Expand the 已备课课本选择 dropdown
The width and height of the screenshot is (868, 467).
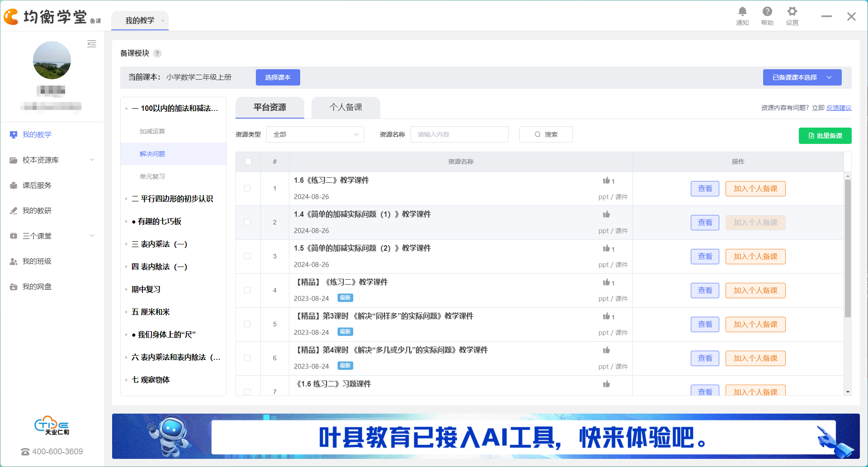click(802, 77)
